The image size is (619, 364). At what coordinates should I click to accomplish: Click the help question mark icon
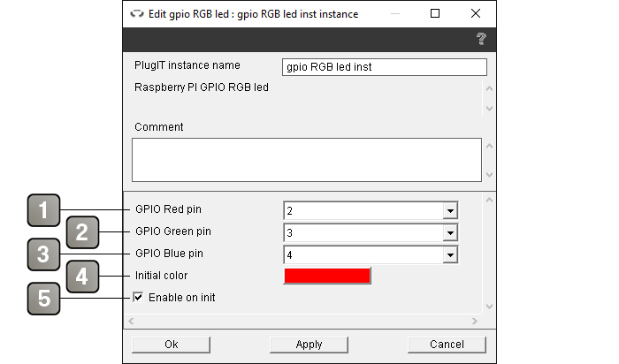(x=481, y=39)
